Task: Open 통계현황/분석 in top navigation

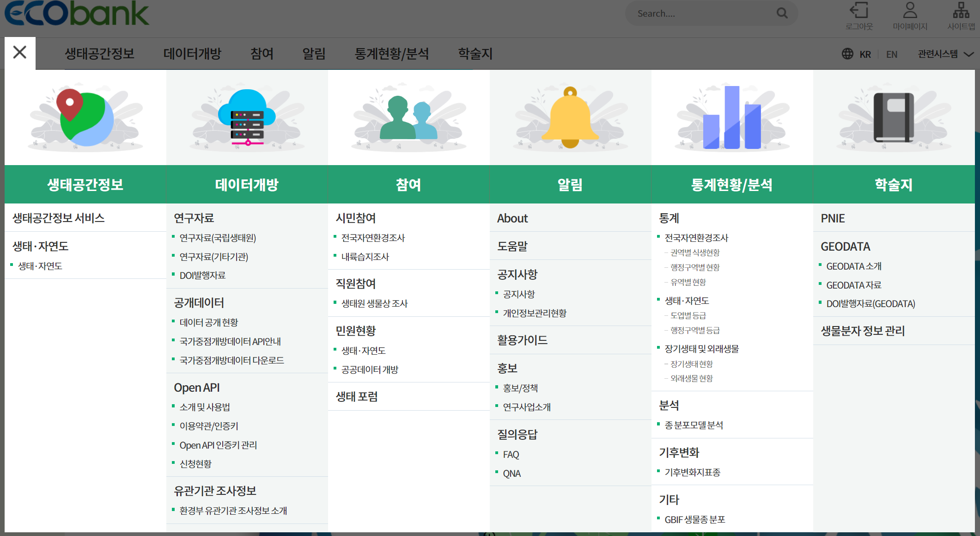Action: (391, 54)
